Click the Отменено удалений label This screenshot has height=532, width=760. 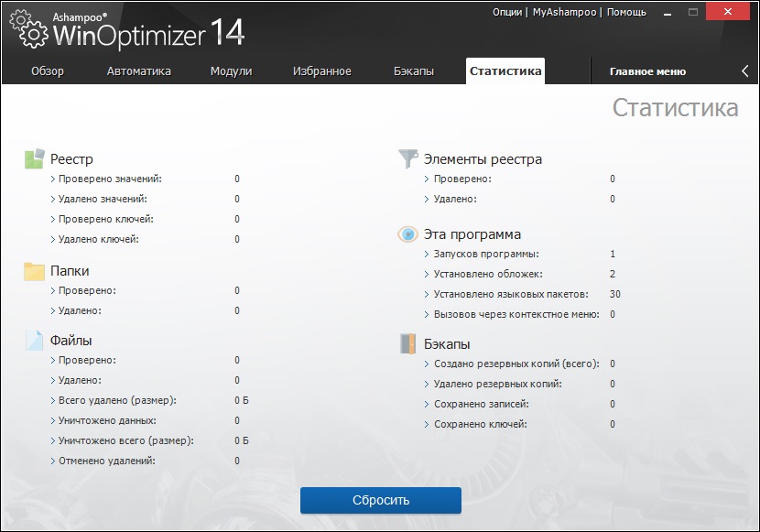[x=107, y=461]
